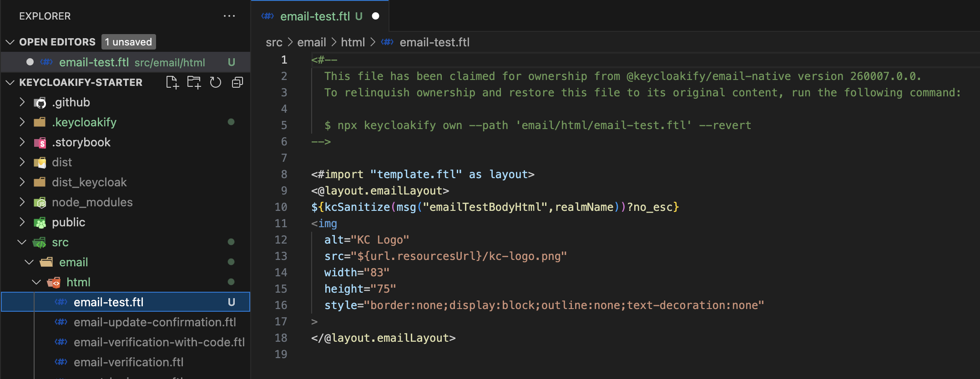Collapse all folders in explorer

(x=237, y=82)
